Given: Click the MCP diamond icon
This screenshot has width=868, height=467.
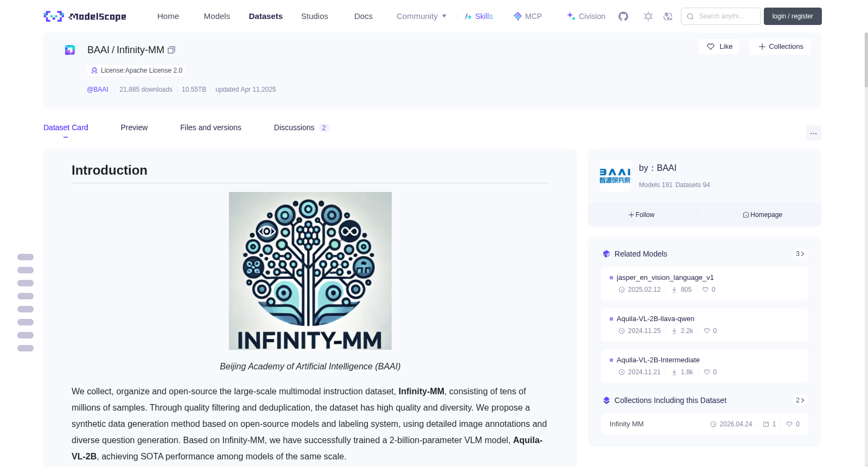Looking at the screenshot, I should [x=518, y=16].
